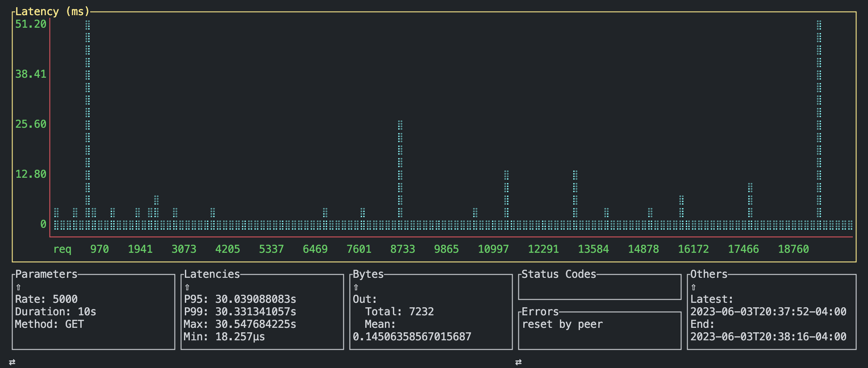
Task: Click the 6469 x-axis label
Action: tap(315, 249)
